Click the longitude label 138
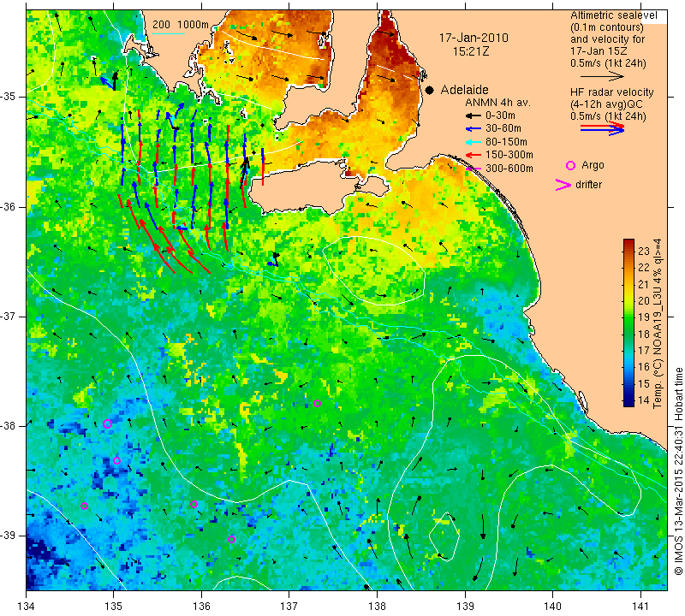685x616 pixels. click(x=377, y=606)
